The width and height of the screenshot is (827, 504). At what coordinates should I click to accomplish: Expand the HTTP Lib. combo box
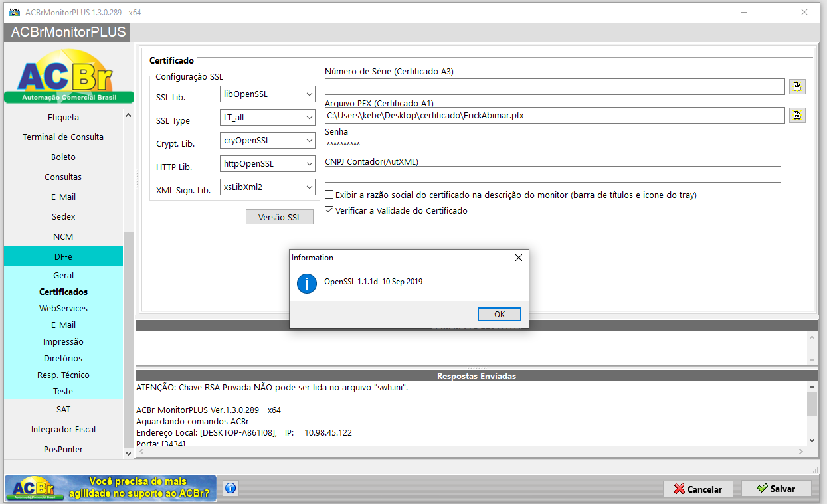[268, 163]
